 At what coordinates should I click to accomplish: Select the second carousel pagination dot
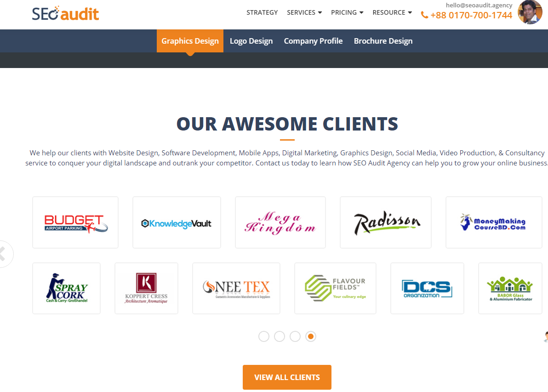[x=280, y=336]
